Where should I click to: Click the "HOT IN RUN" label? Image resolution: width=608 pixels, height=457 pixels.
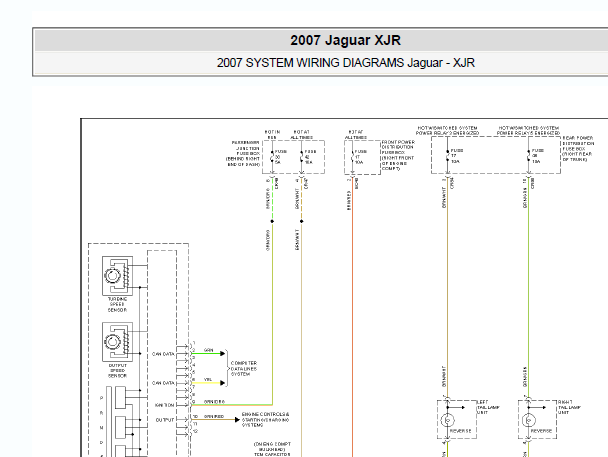point(272,135)
